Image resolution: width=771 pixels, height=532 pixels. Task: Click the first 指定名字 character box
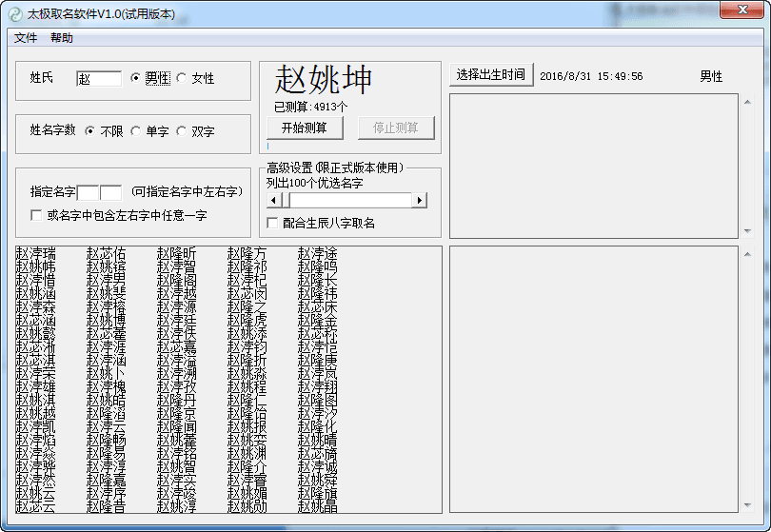(x=88, y=192)
